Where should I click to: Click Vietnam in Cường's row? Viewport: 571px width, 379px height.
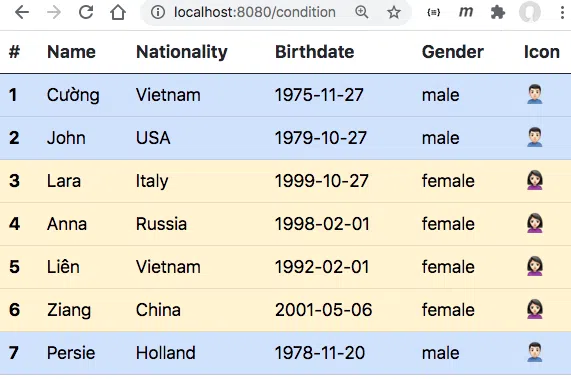click(x=168, y=95)
